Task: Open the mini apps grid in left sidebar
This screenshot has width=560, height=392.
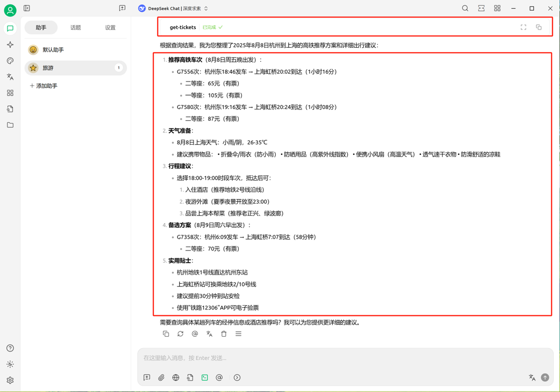Action: point(10,93)
